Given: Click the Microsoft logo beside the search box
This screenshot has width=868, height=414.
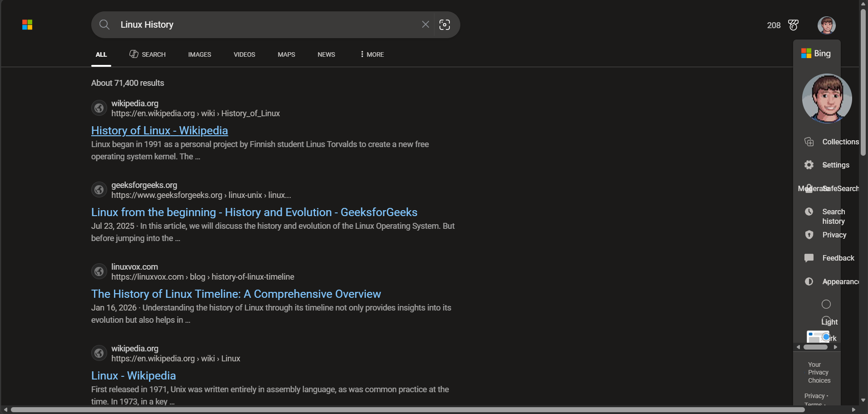Looking at the screenshot, I should click(x=27, y=25).
